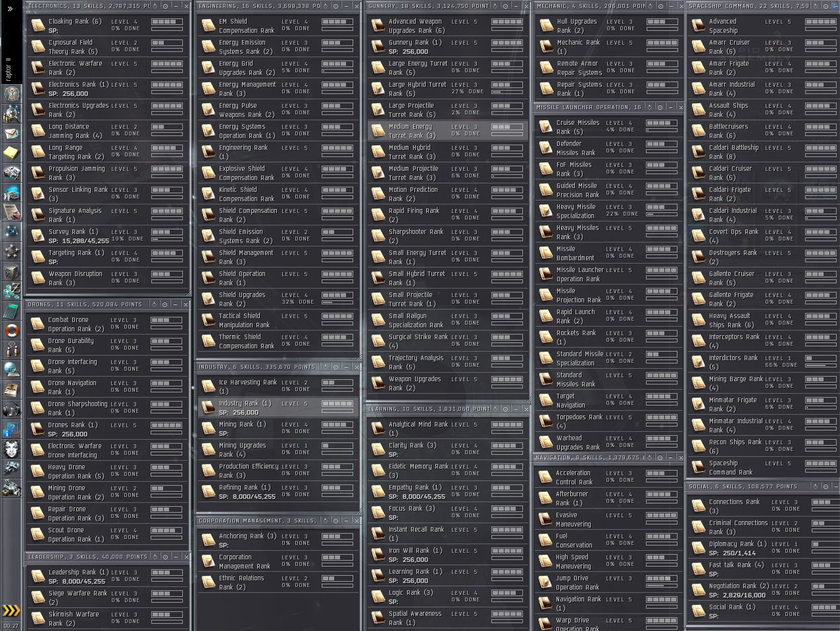Image resolution: width=840 pixels, height=631 pixels.
Task: Collapse the Missile Launcher Operation window
Action: coord(670,107)
